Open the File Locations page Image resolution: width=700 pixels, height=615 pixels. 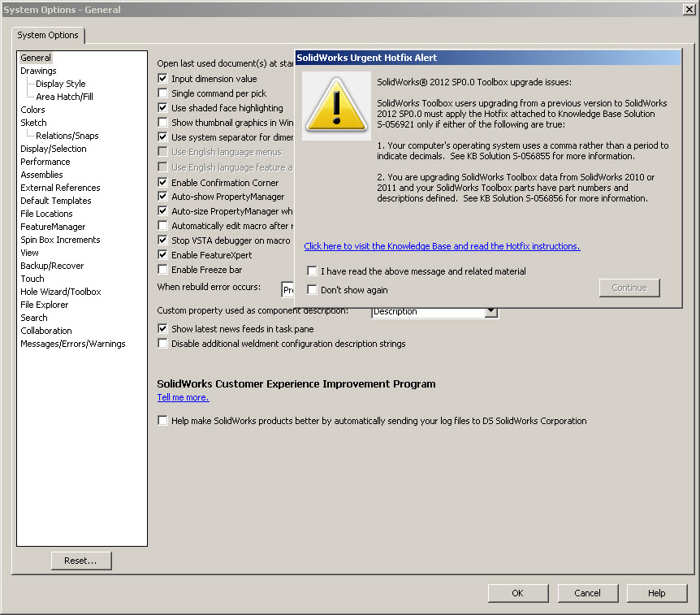pos(46,214)
